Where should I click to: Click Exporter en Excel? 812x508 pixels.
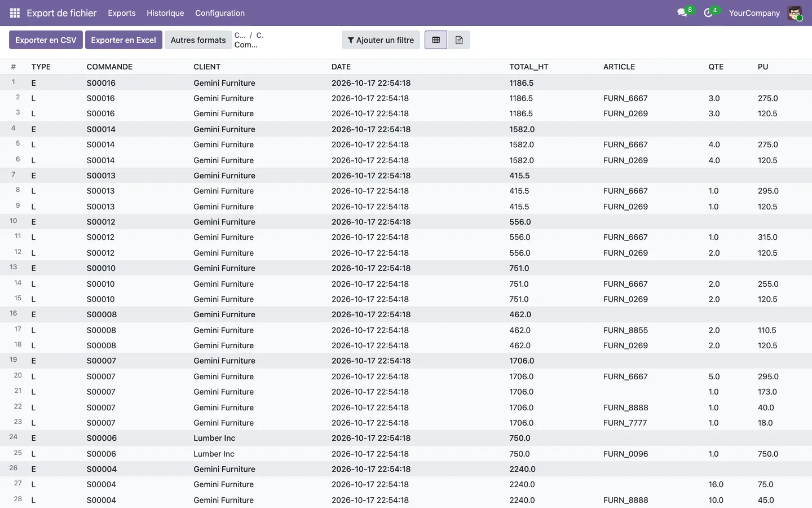tap(123, 40)
